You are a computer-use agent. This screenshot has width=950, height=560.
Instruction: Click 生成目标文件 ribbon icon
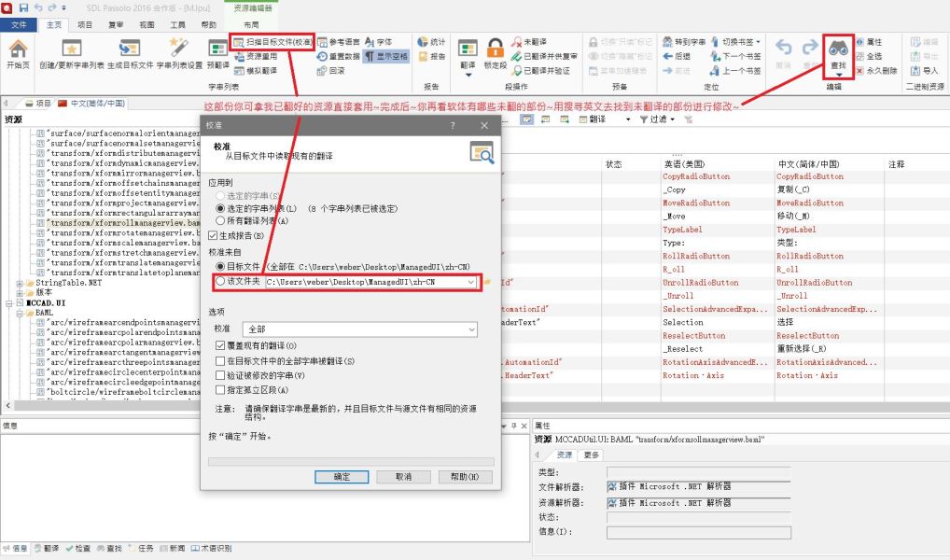[x=130, y=54]
